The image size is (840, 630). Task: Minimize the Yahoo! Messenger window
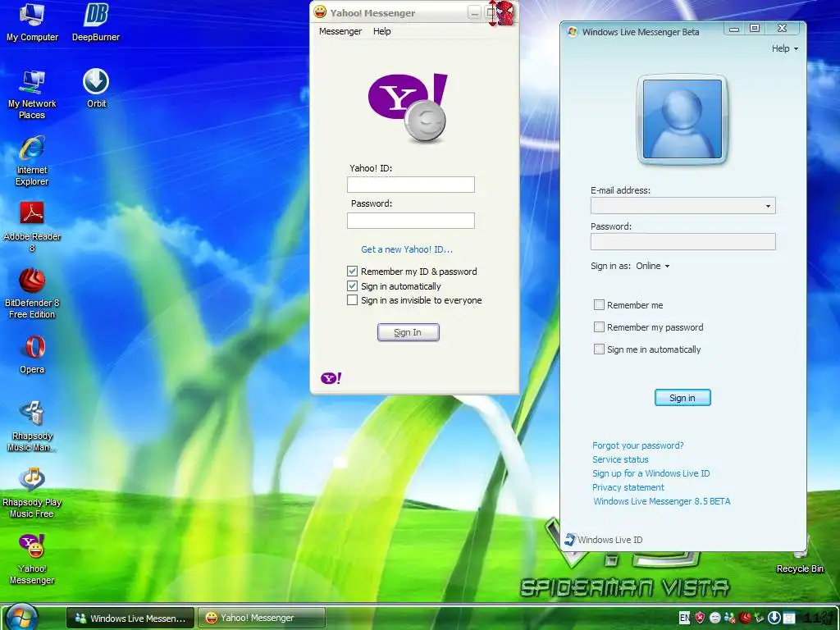474,12
